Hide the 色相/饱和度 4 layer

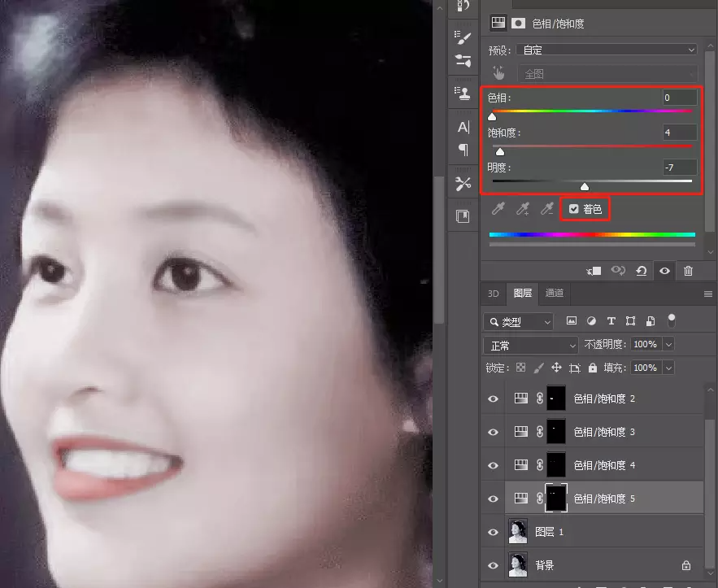tap(493, 465)
